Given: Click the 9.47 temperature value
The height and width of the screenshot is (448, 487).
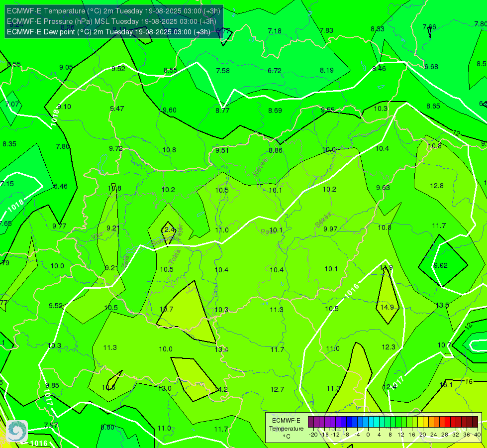Looking at the screenshot, I should pyautogui.click(x=117, y=109).
